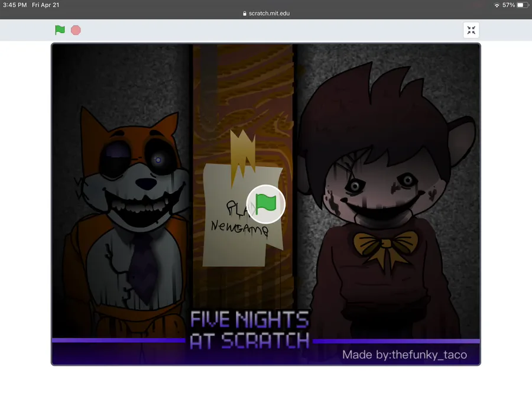532x399 pixels.
Task: Click the padlock icon next to the URL
Action: coord(245,14)
